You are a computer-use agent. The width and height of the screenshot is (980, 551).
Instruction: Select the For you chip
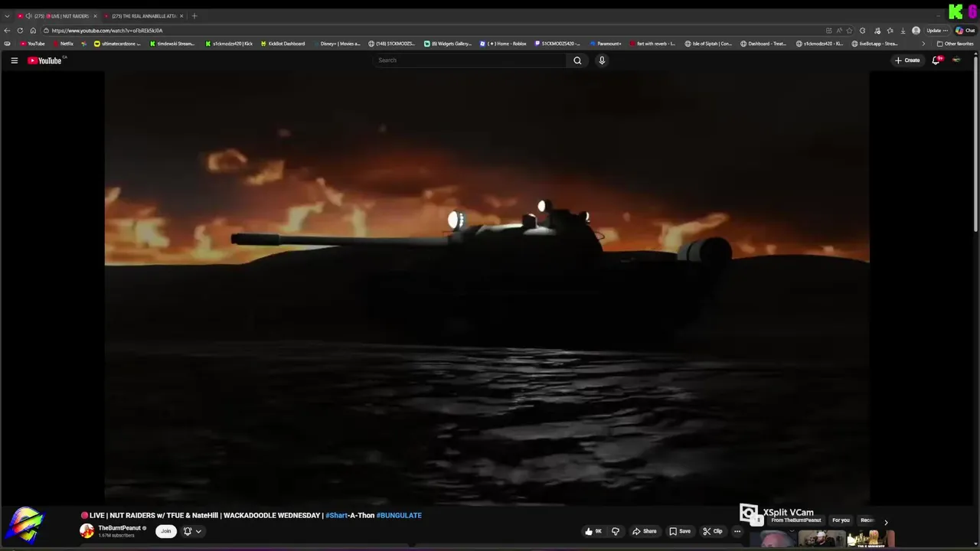[x=841, y=520]
